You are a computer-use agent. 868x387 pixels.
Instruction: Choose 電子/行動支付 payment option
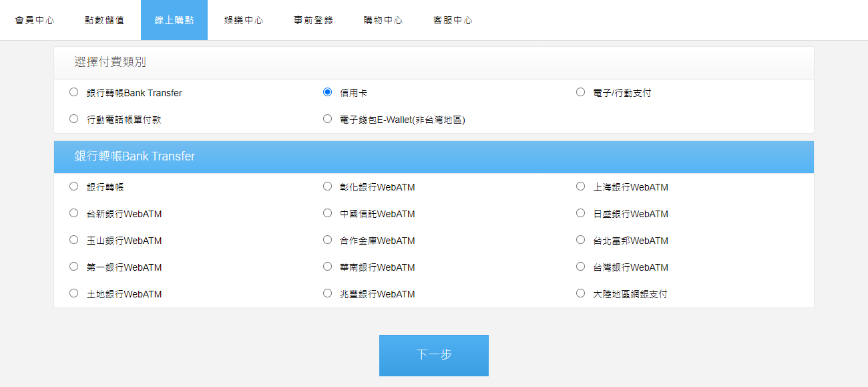(x=580, y=92)
